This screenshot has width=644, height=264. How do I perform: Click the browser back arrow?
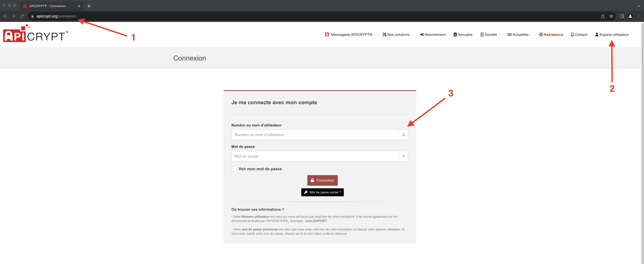(x=5, y=16)
